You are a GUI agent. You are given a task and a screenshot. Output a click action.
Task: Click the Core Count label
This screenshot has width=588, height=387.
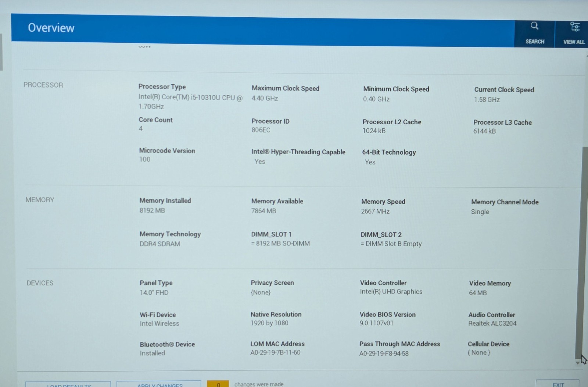156,120
